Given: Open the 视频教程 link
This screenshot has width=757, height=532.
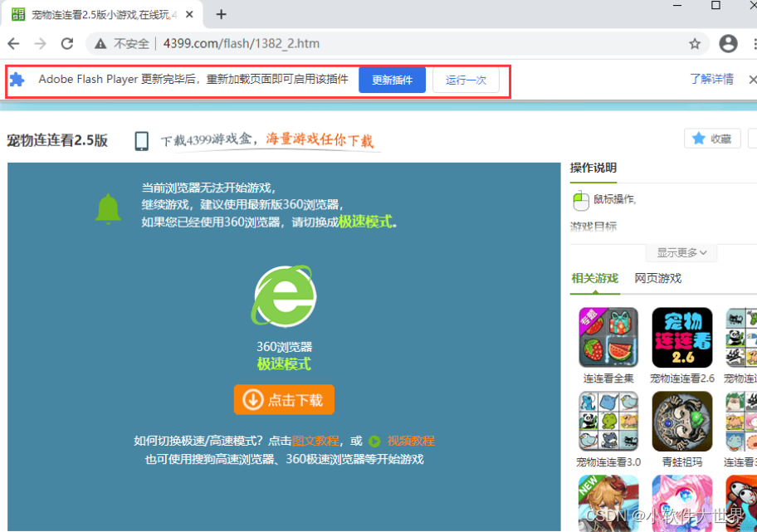Looking at the screenshot, I should 411,441.
